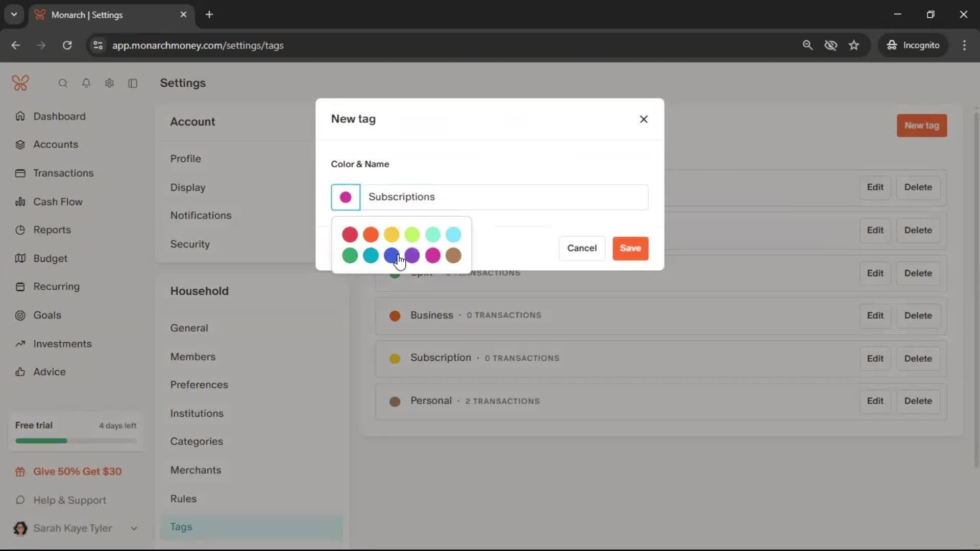Click the Monarch butterfly logo

(x=20, y=83)
